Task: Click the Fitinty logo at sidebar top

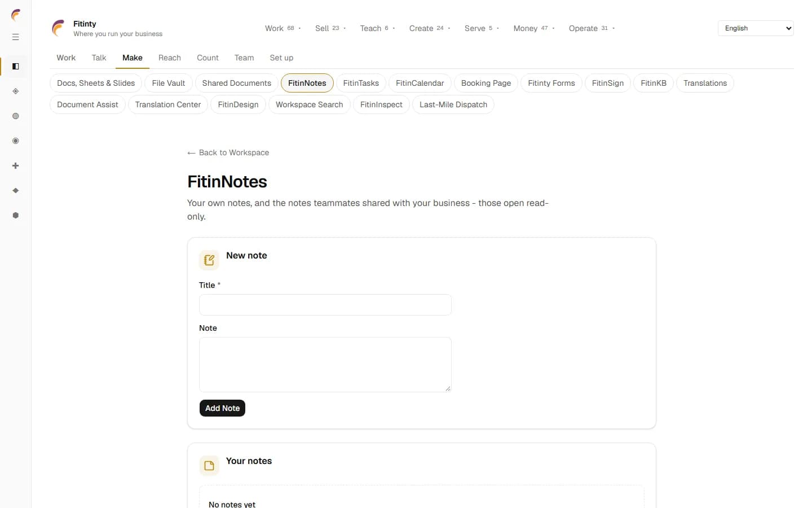Action: (x=16, y=15)
